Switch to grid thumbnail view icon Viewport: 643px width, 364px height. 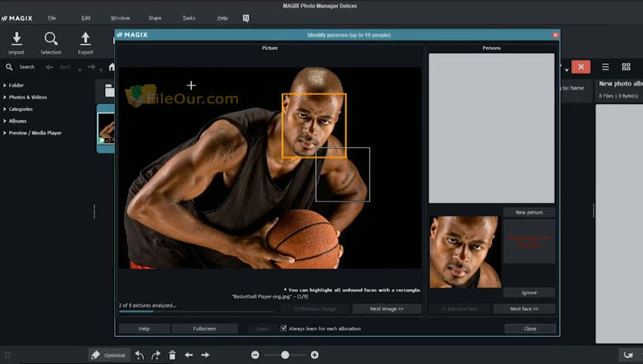(x=626, y=67)
